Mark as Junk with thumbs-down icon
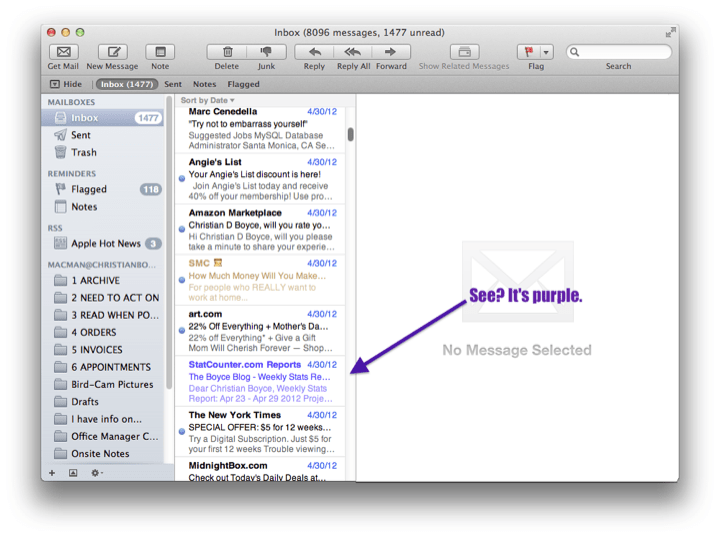 coord(266,52)
